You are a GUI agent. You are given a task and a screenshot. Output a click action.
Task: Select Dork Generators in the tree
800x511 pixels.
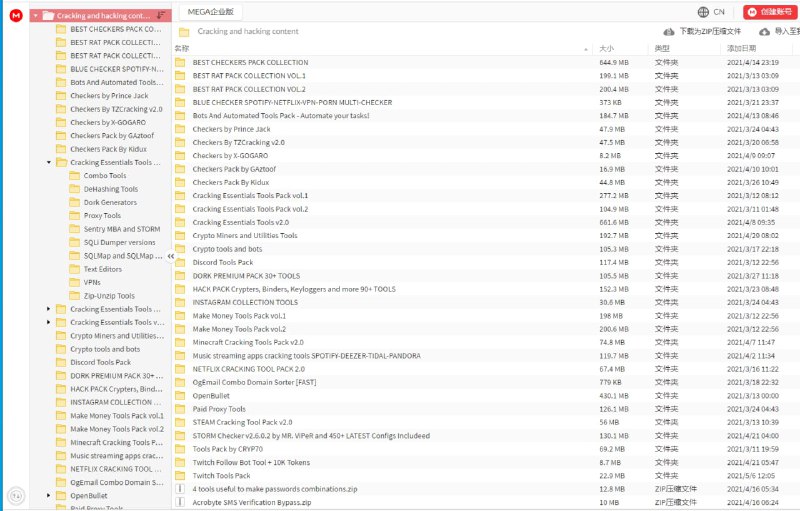[110, 202]
